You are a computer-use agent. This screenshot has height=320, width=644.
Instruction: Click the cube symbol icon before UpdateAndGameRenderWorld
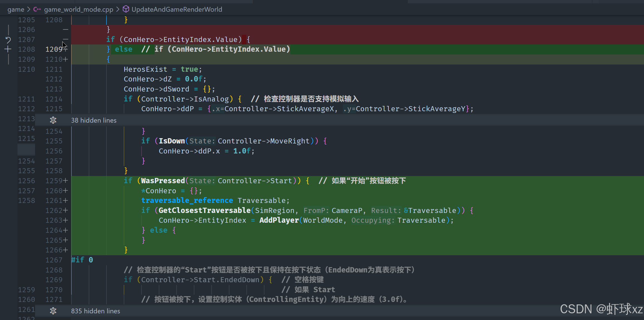[x=126, y=9]
